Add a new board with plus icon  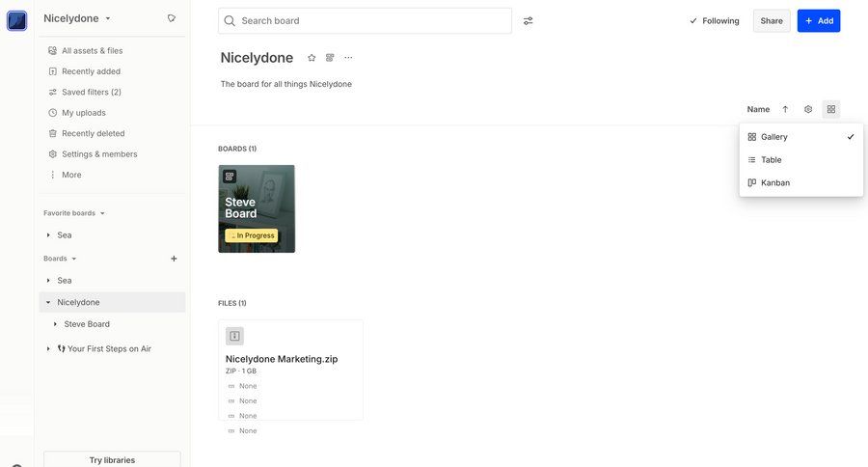(174, 259)
